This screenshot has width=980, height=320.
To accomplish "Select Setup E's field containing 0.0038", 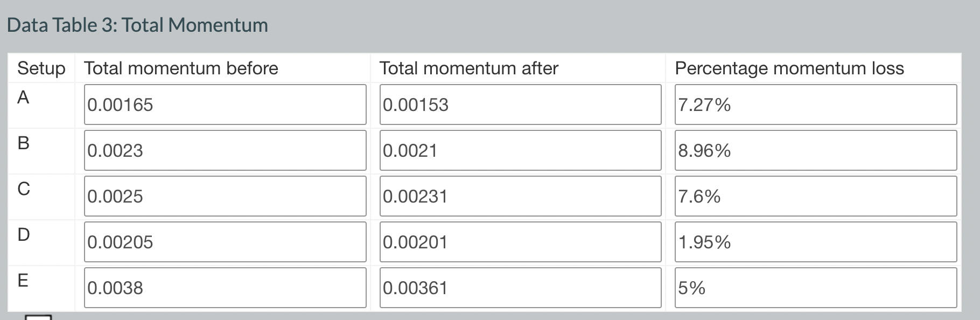I will pos(224,288).
